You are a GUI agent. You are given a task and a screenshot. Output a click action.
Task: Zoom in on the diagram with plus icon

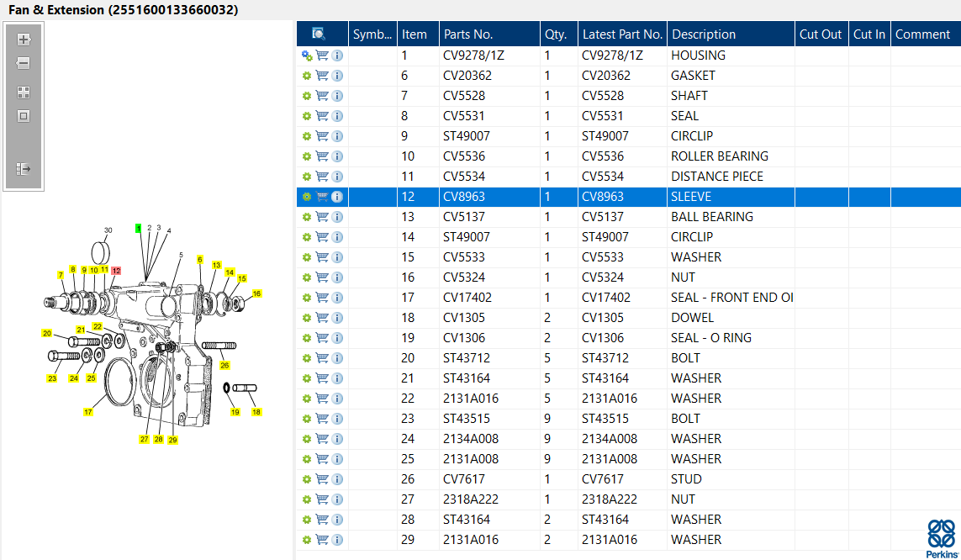[24, 40]
